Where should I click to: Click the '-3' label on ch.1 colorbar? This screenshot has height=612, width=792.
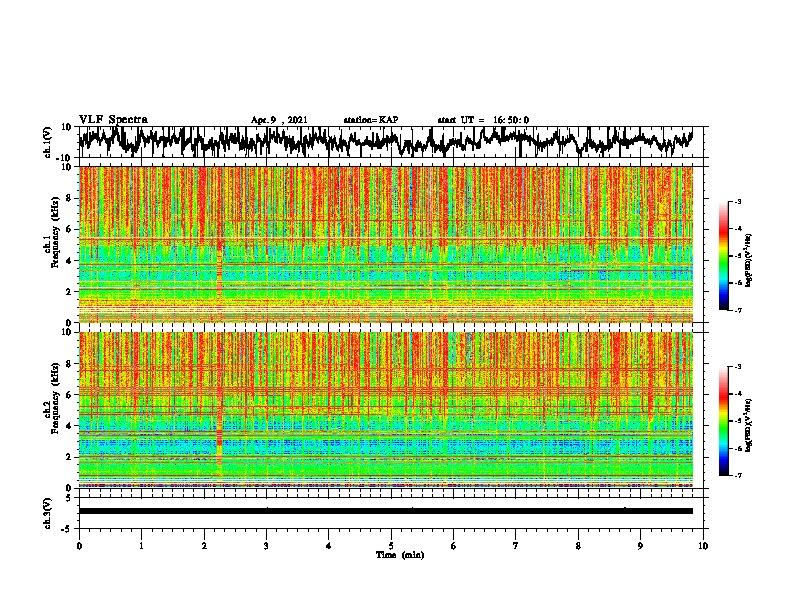(737, 202)
